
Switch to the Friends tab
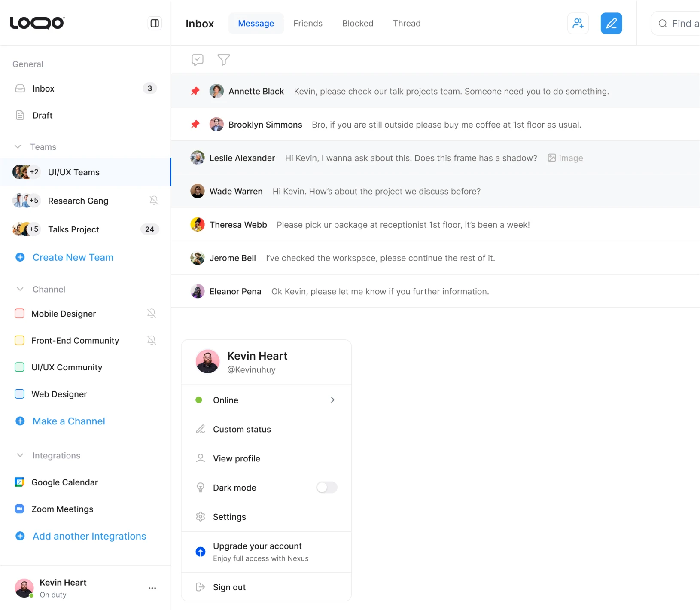point(307,23)
